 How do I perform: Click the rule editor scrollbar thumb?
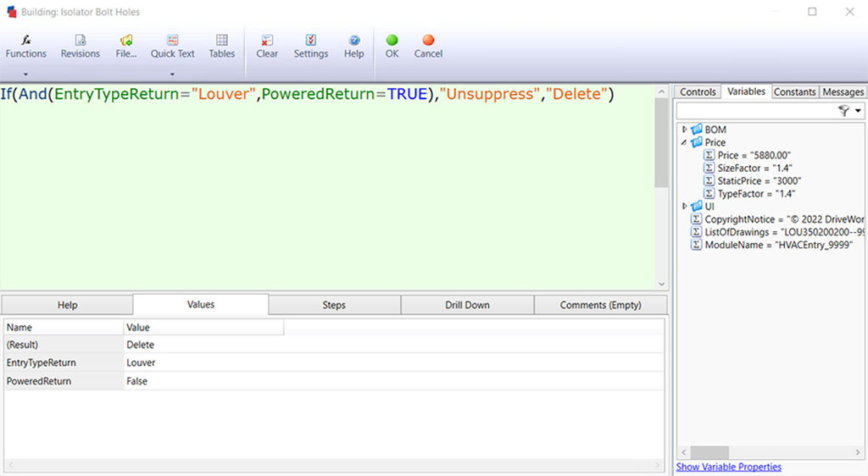[661, 142]
